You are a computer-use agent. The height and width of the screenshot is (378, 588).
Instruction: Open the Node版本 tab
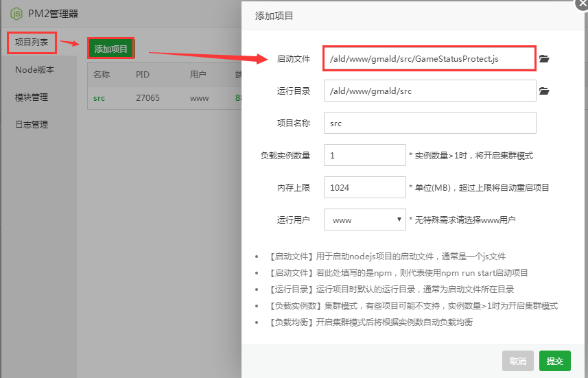34,70
